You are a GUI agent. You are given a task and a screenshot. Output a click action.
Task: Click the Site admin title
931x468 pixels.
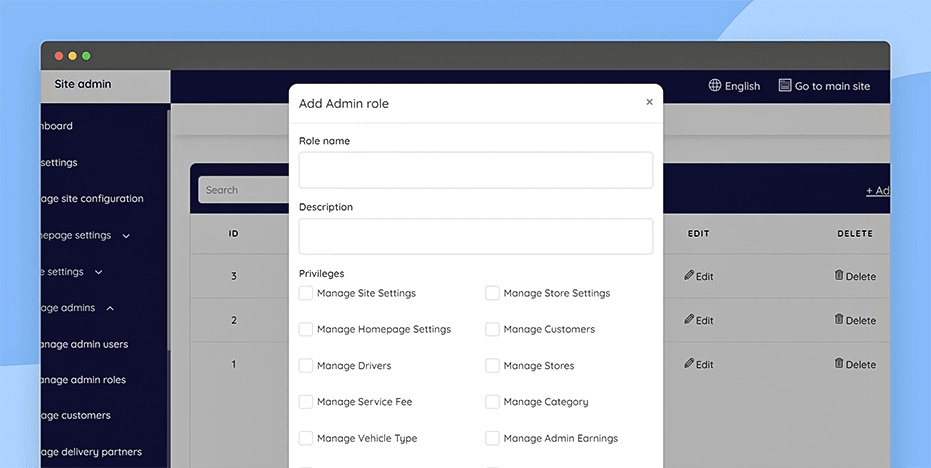(83, 84)
